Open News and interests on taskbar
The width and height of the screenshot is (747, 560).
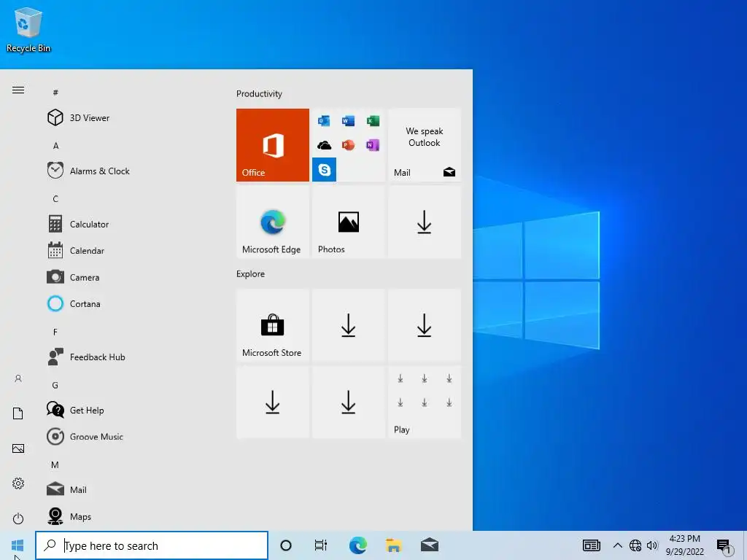tap(591, 545)
